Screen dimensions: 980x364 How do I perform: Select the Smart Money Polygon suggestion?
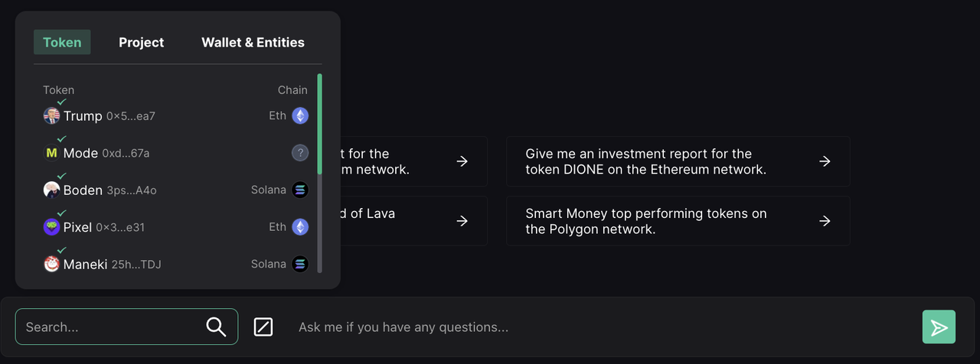(x=678, y=221)
